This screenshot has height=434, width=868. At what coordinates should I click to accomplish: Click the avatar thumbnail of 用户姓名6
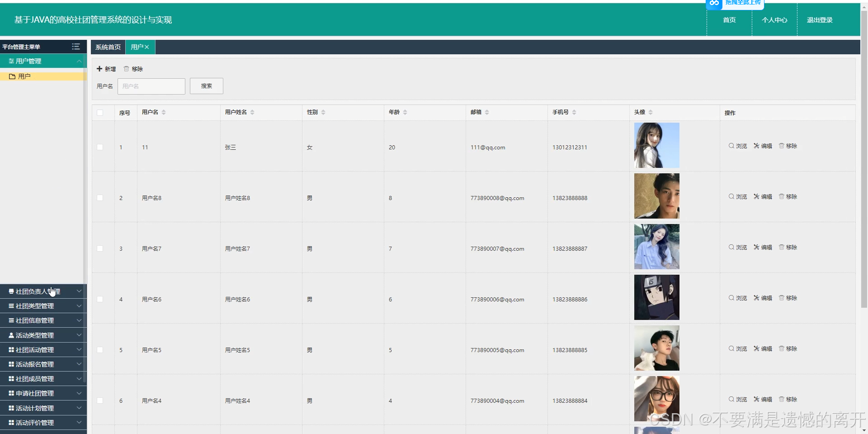(657, 297)
